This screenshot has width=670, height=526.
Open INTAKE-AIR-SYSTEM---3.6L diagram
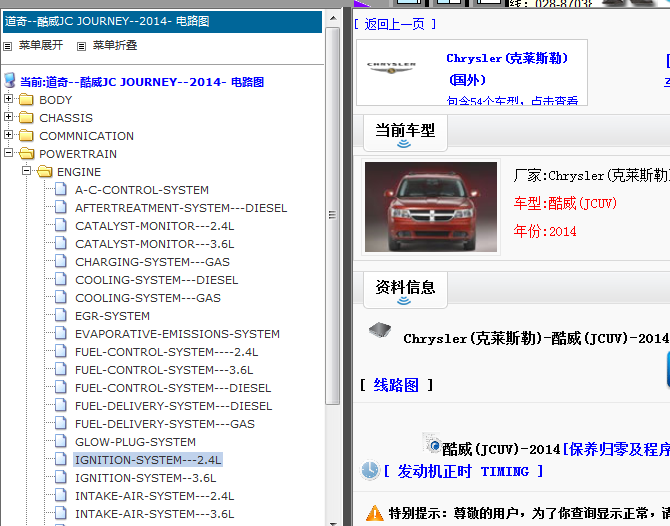pos(154,514)
